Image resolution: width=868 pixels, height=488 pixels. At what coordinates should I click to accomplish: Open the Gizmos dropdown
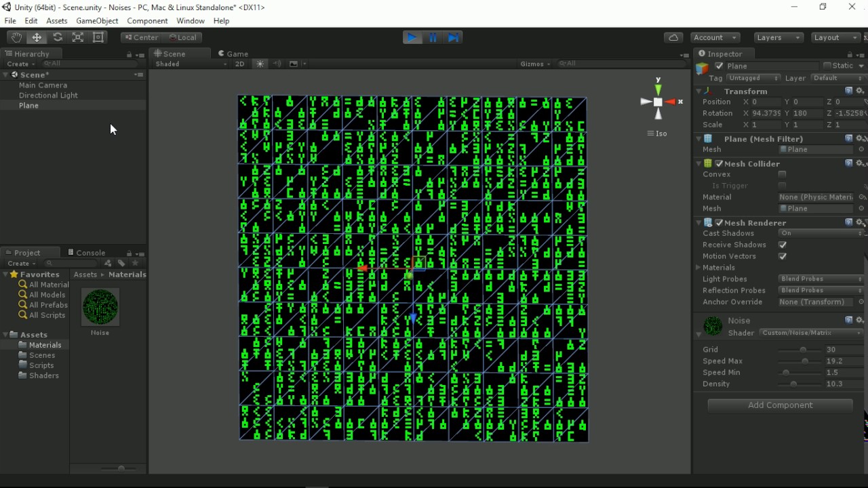point(536,64)
